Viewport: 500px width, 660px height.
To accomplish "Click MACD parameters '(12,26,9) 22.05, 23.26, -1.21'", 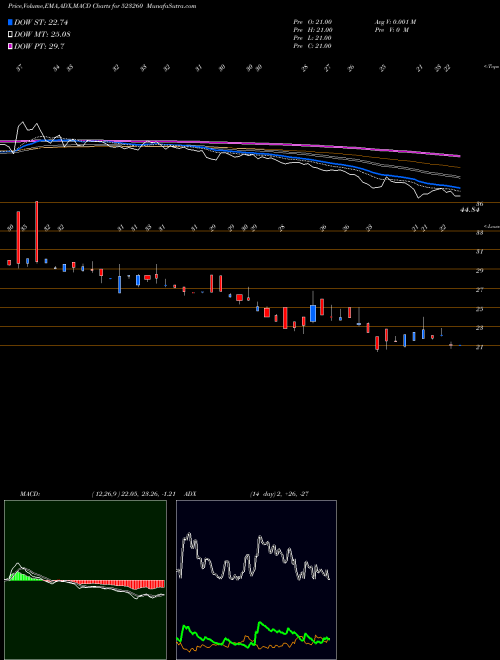I will [x=135, y=494].
